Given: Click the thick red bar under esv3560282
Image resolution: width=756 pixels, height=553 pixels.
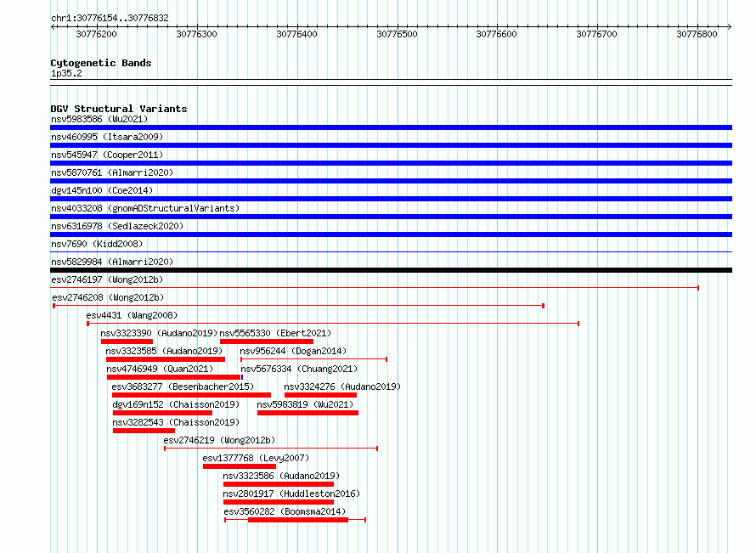Looking at the screenshot, I should [298, 520].
